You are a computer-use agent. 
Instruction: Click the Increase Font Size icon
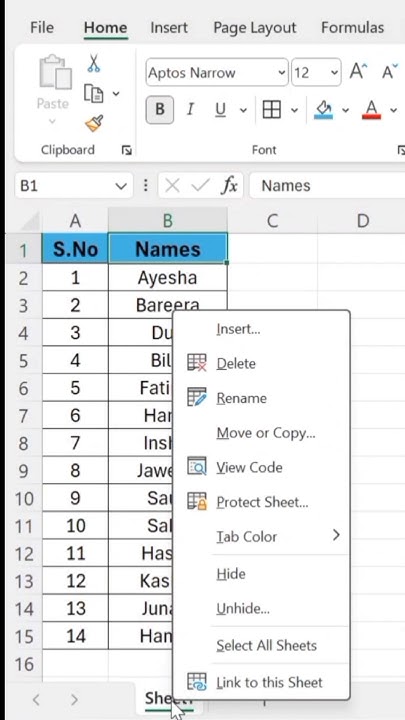359,72
